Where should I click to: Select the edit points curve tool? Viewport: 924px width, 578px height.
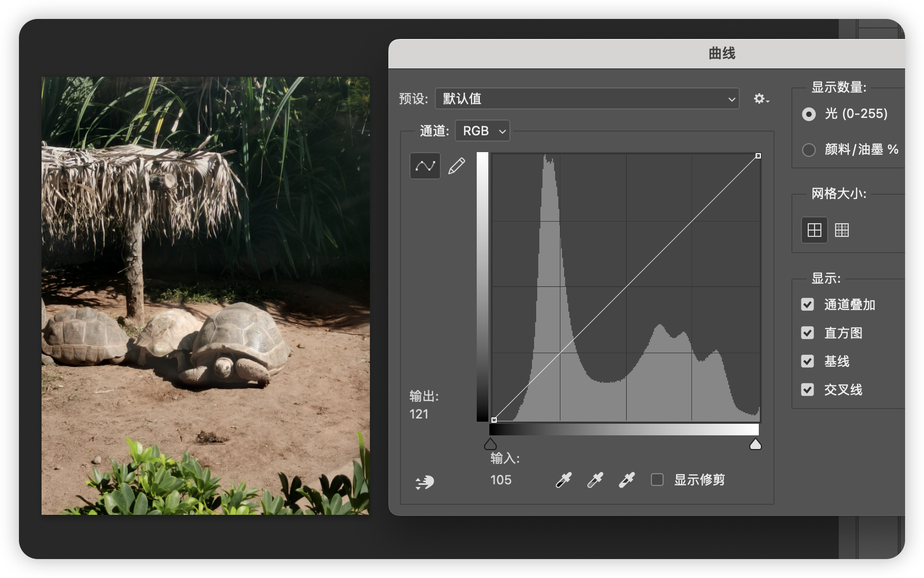tap(425, 166)
